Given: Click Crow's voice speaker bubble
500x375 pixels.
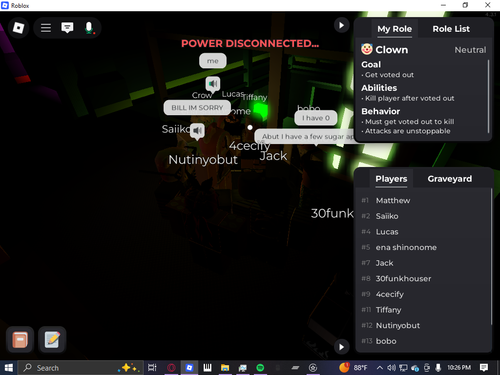Looking at the screenshot, I should pyautogui.click(x=213, y=84).
